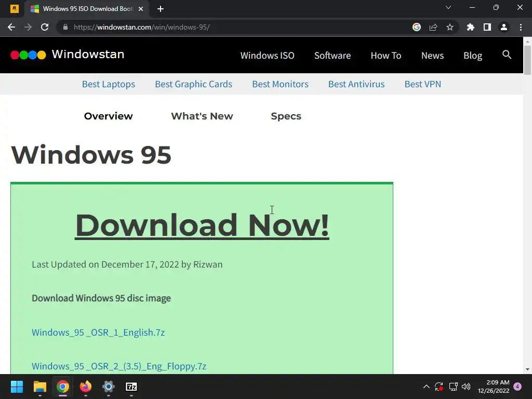Open the clock and date 2:09 AM
This screenshot has width=532, height=399.
(x=494, y=387)
